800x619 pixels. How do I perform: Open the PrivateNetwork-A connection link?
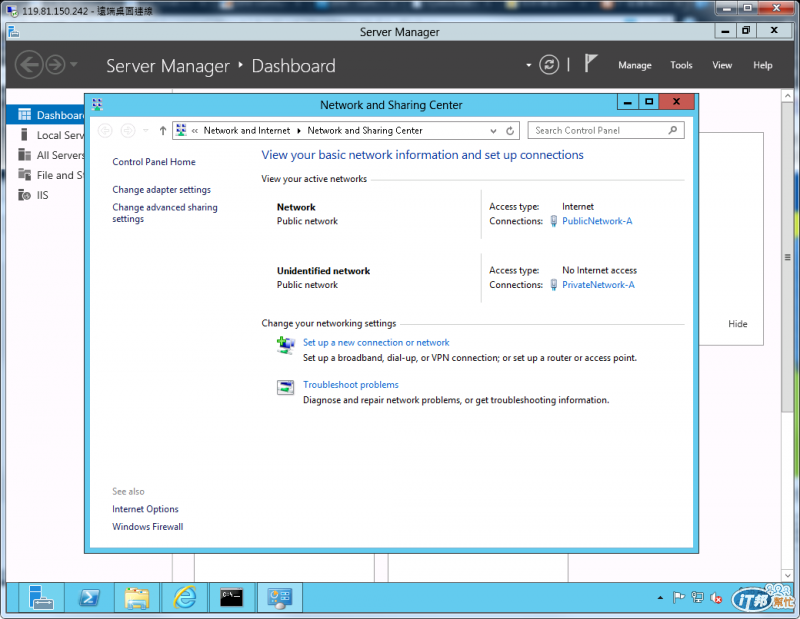pyautogui.click(x=598, y=285)
